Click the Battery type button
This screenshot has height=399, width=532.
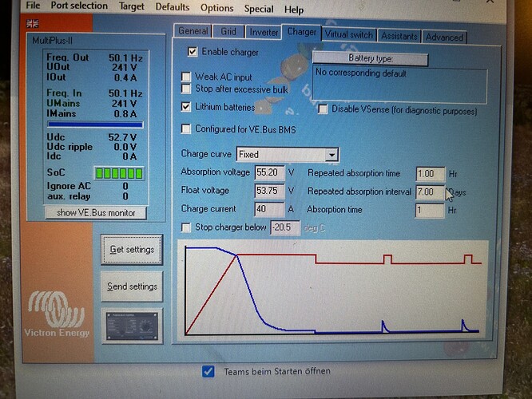click(370, 58)
